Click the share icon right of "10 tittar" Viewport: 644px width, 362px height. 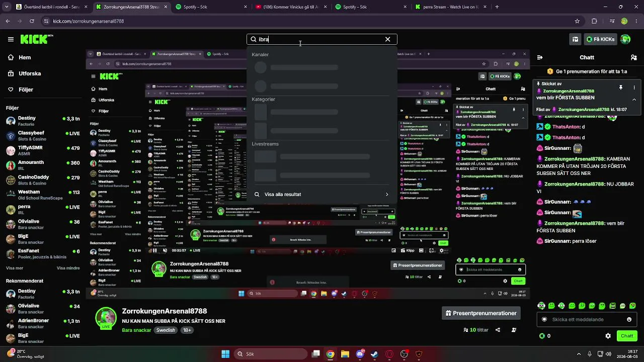pos(498,330)
